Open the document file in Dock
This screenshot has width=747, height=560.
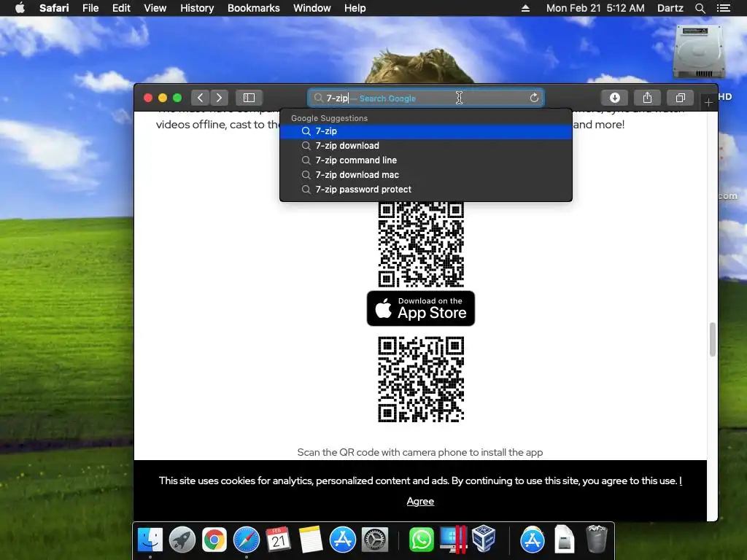[564, 540]
